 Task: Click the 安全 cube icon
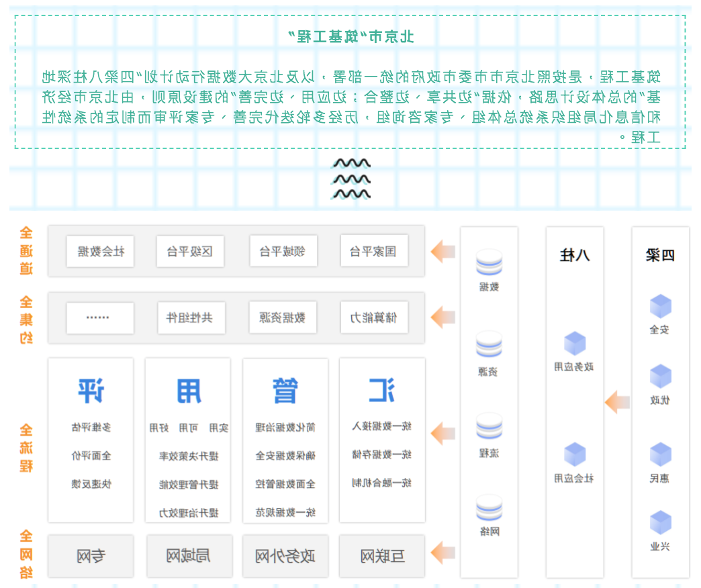(660, 307)
